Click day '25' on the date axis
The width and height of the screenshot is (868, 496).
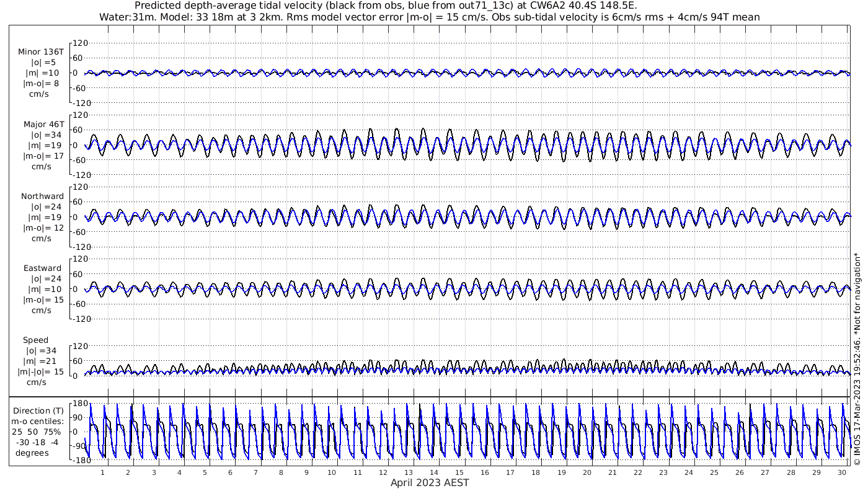[x=714, y=472]
